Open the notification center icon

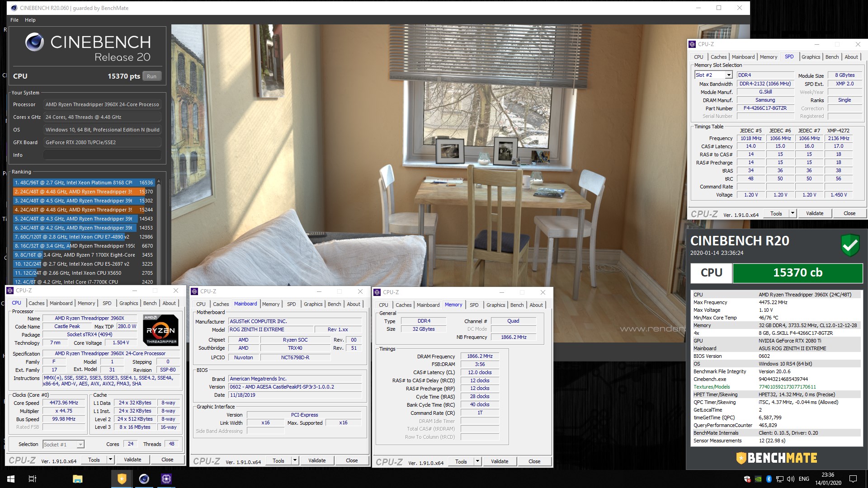tap(853, 479)
